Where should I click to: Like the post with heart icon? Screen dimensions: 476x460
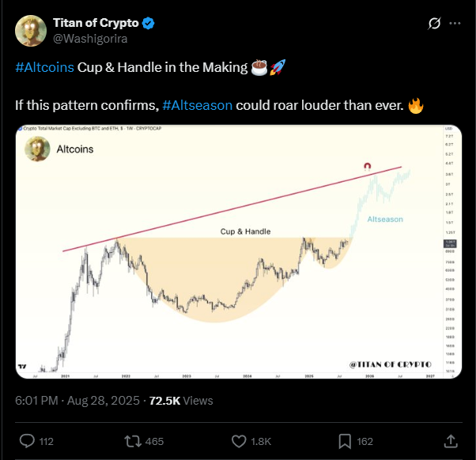coord(239,441)
